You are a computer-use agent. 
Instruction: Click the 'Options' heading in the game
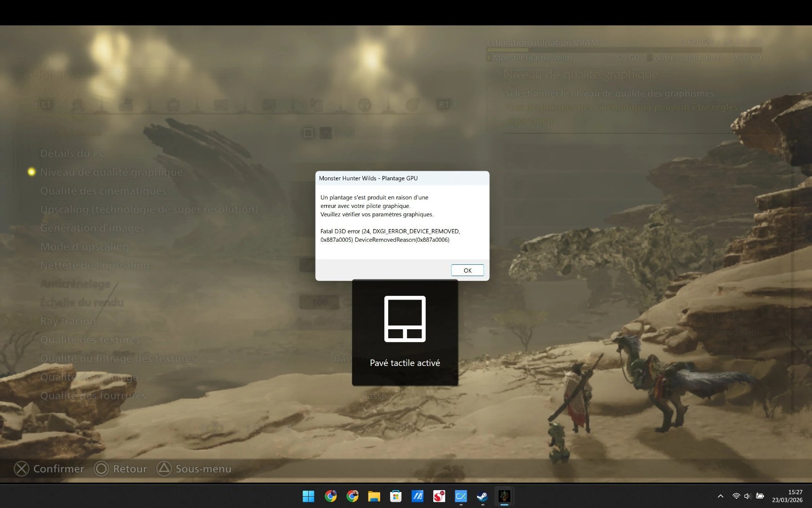pyautogui.click(x=52, y=74)
